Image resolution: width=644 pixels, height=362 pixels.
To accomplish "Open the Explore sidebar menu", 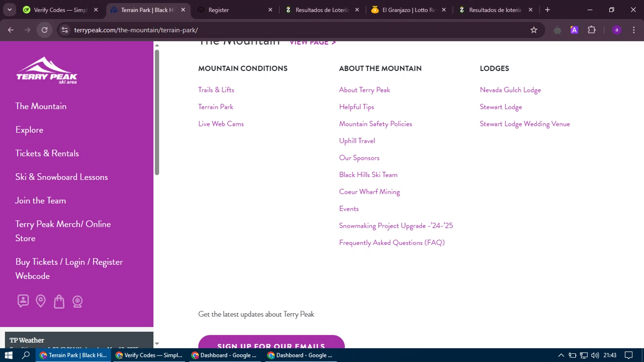I will coord(29,130).
